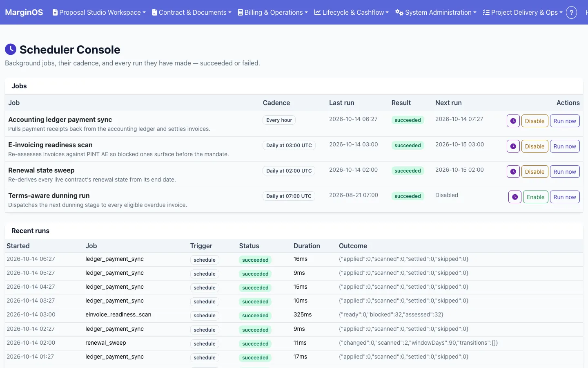Open the Billing & Operations dropdown
Viewport: 588px width, 368px height.
click(273, 12)
